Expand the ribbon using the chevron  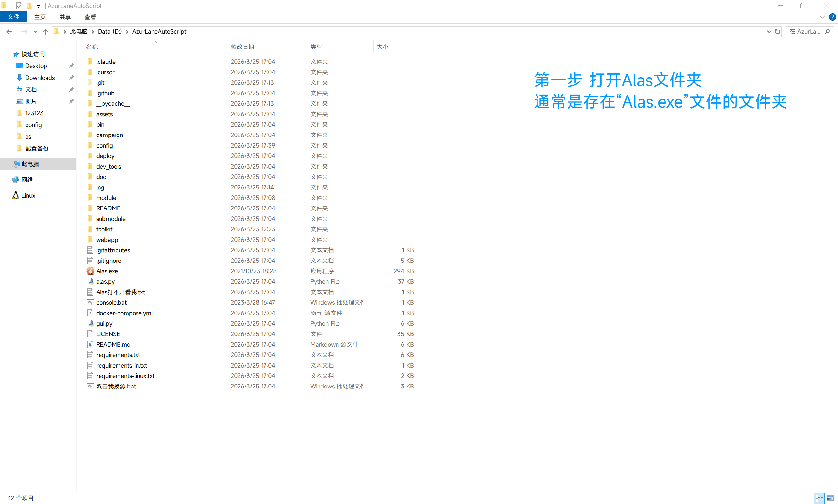822,17
